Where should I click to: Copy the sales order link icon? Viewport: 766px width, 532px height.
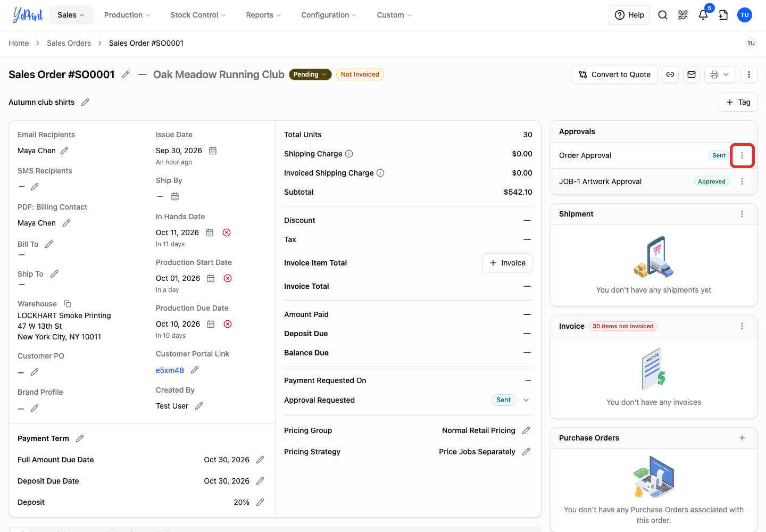(x=670, y=74)
